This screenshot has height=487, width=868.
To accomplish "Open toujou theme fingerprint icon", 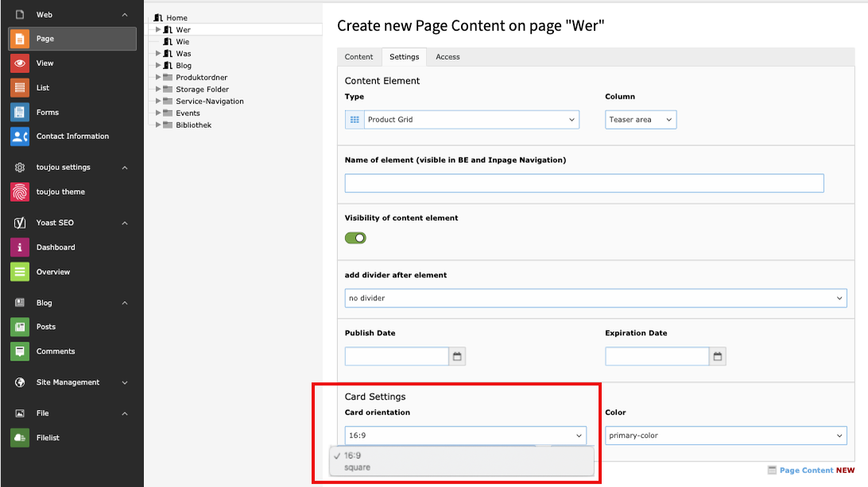I will tap(20, 192).
